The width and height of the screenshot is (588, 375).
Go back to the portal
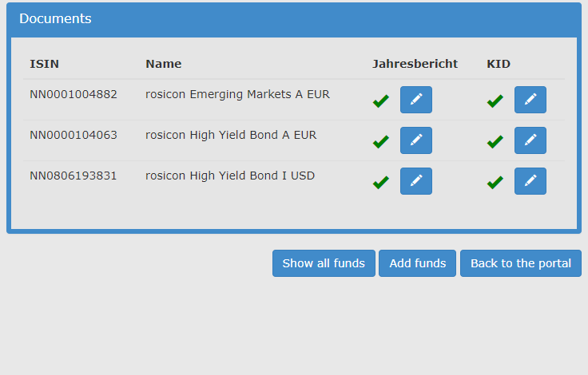521,263
